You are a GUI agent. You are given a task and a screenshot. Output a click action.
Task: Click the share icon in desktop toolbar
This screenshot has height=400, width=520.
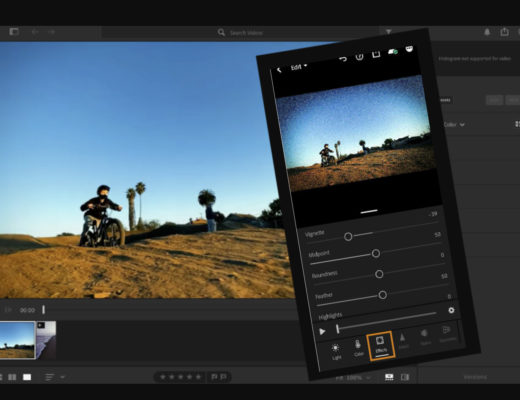pyautogui.click(x=504, y=32)
